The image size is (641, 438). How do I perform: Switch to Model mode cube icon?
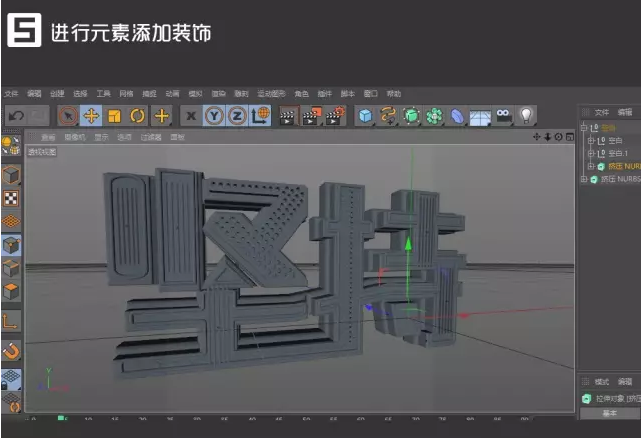click(x=11, y=175)
